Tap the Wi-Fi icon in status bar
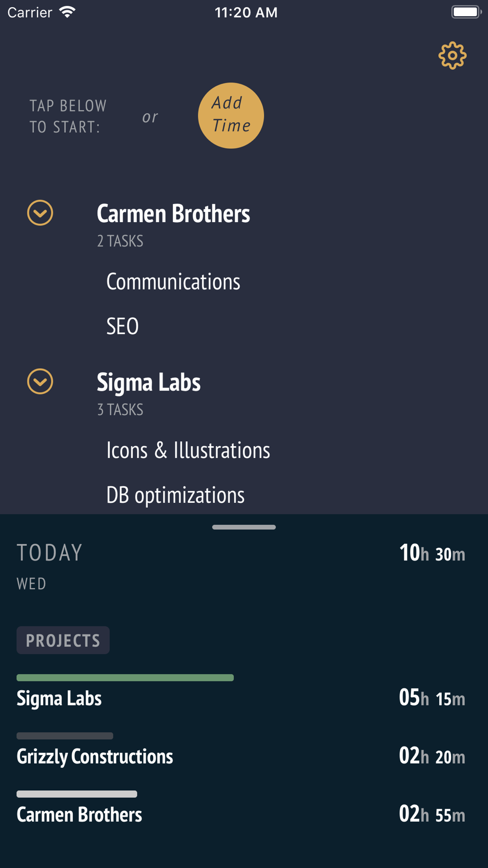The image size is (488, 868). [x=67, y=12]
